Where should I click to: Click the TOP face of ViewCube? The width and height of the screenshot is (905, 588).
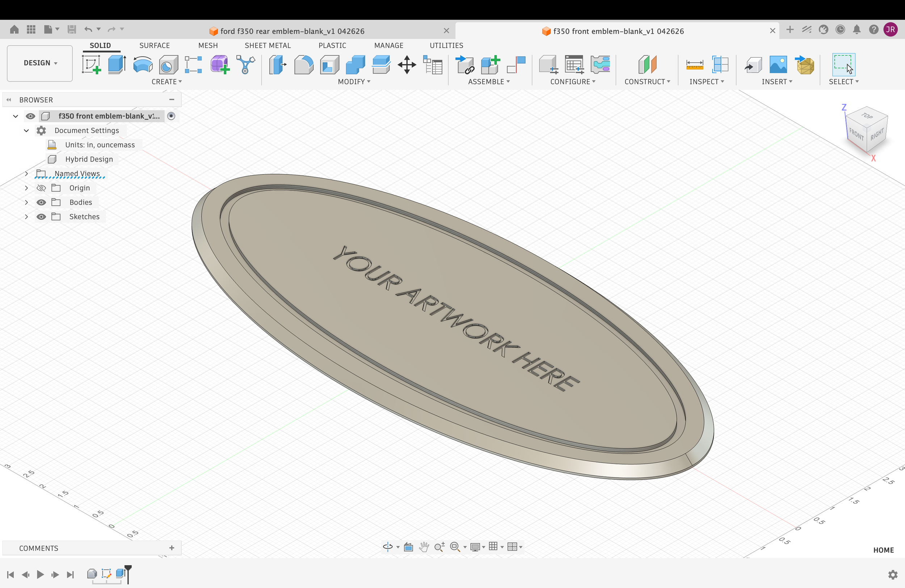pos(867,115)
